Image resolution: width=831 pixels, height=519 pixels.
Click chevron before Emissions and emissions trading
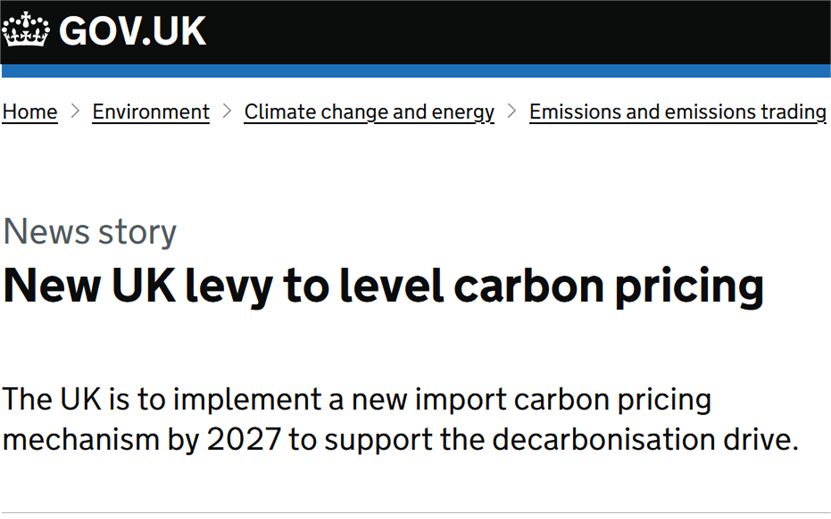[x=512, y=111]
